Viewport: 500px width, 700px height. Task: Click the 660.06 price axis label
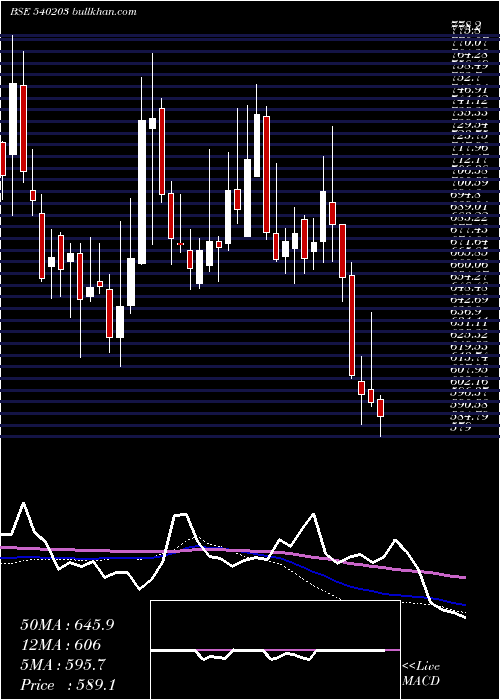tap(469, 265)
